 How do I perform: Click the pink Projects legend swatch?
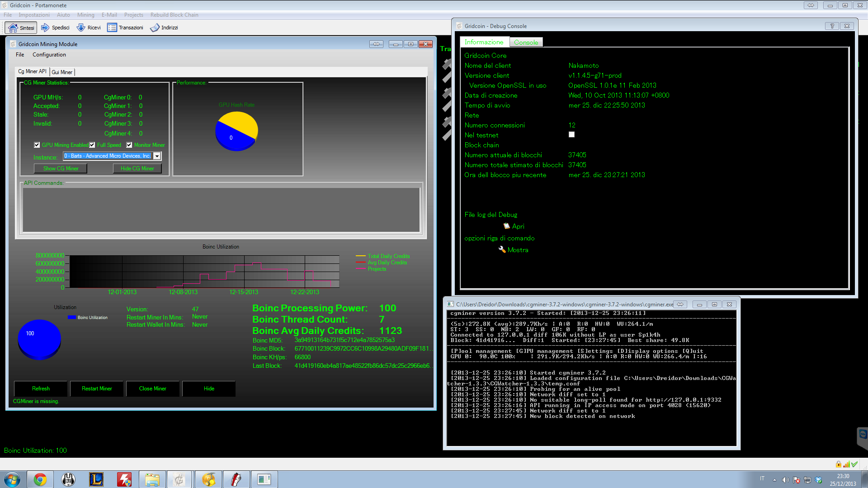pyautogui.click(x=361, y=269)
